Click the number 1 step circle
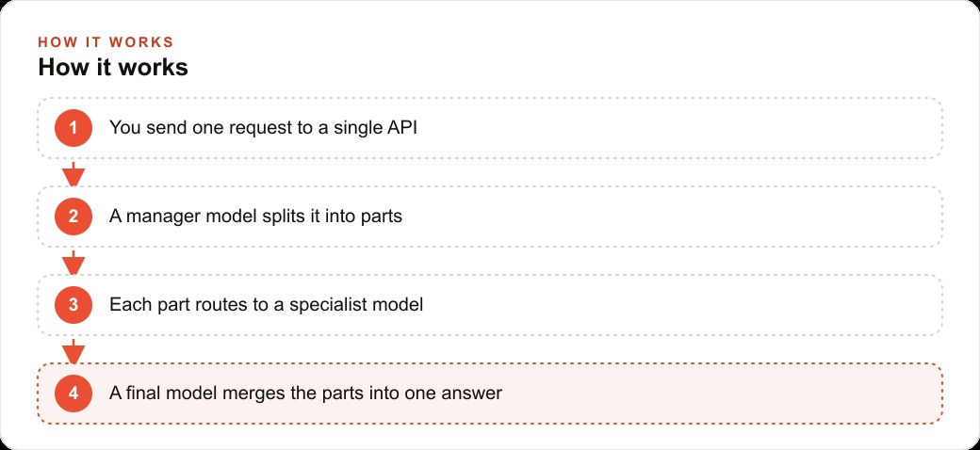Viewport: 980px width, 450px height. click(x=73, y=128)
